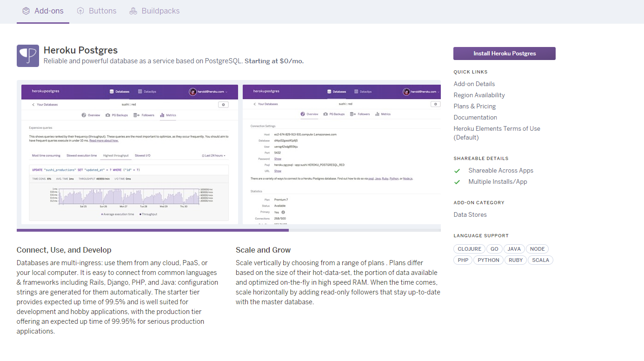Open the Add-on Details quick link
Image resolution: width=644 pixels, height=361 pixels.
(474, 84)
